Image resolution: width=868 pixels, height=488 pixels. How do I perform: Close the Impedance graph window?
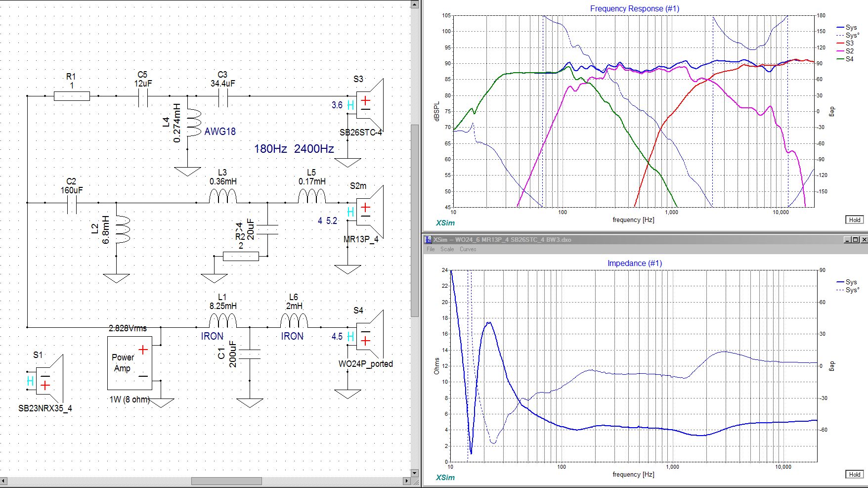pos(864,240)
